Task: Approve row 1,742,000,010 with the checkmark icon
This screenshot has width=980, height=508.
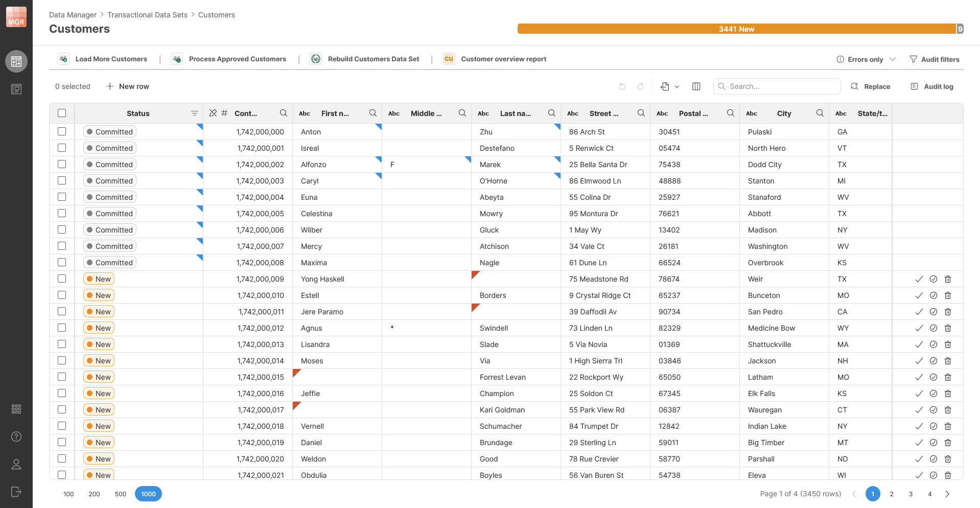Action: click(x=919, y=295)
